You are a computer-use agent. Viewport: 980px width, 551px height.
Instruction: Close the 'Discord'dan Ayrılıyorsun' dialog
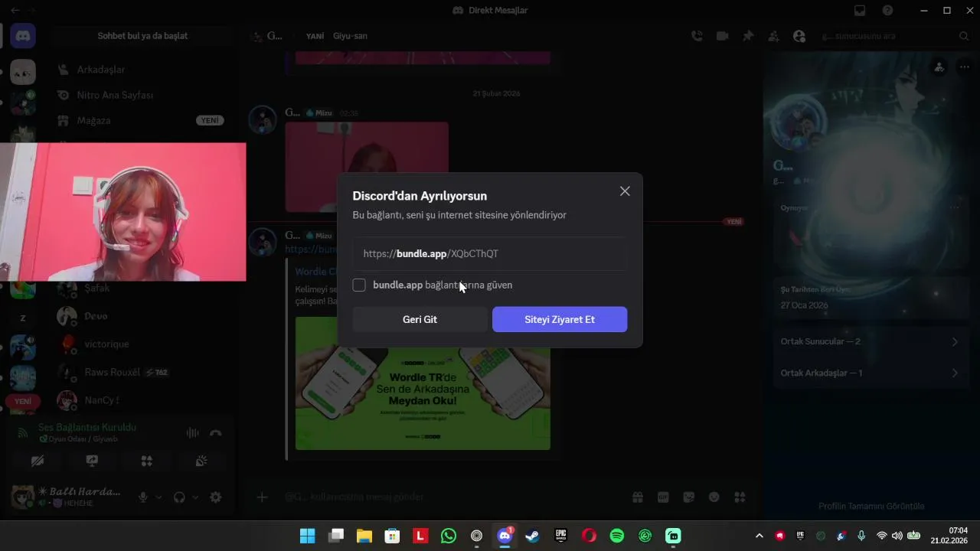coord(625,191)
